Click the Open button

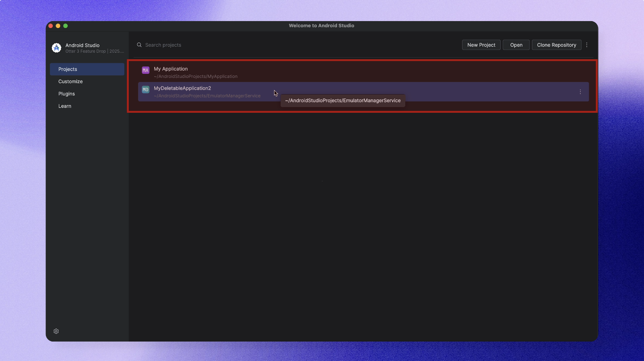(x=516, y=45)
